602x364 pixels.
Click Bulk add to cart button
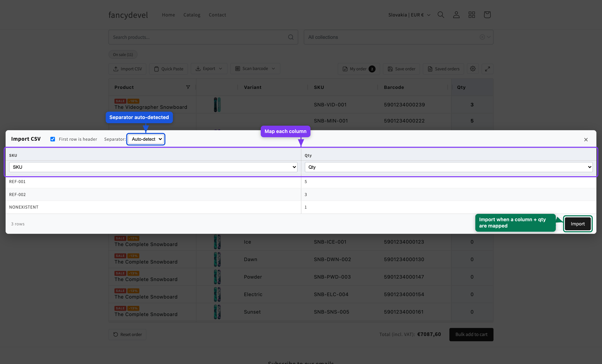(x=471, y=334)
